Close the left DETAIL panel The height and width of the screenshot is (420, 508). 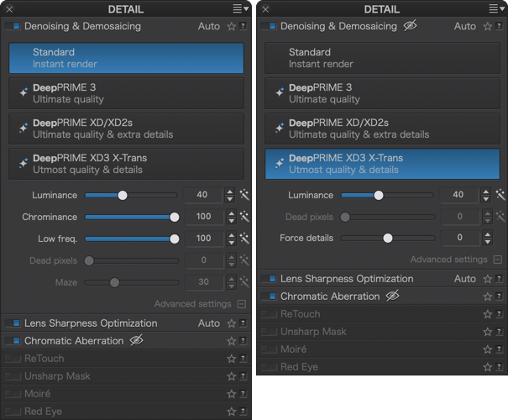[9, 9]
